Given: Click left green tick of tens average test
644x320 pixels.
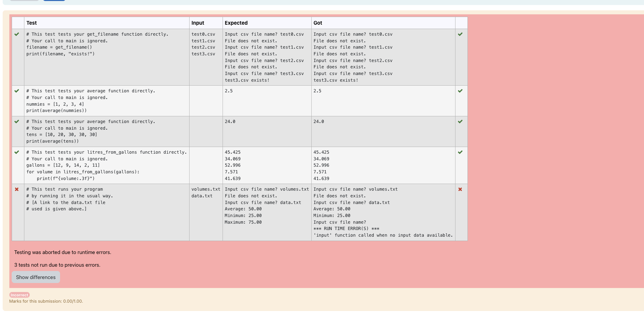Looking at the screenshot, I should click(17, 122).
